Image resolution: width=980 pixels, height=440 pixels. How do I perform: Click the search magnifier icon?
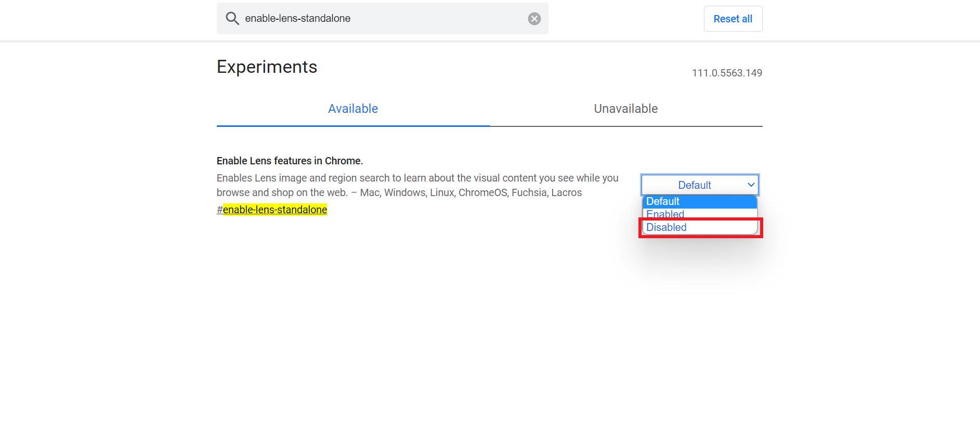pos(232,19)
